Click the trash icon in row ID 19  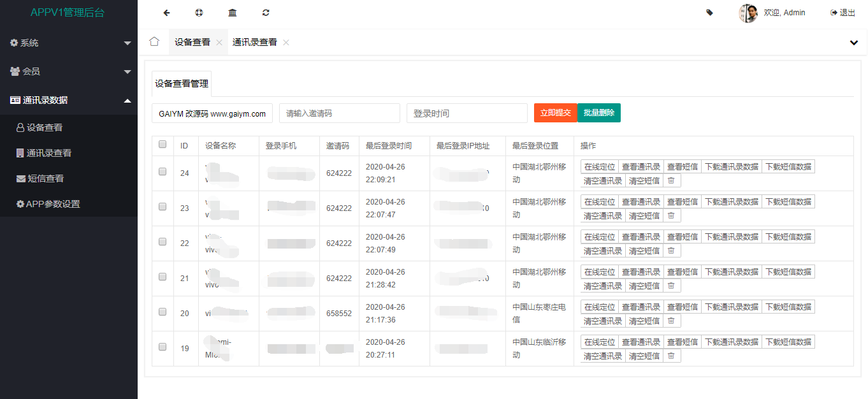(x=670, y=356)
